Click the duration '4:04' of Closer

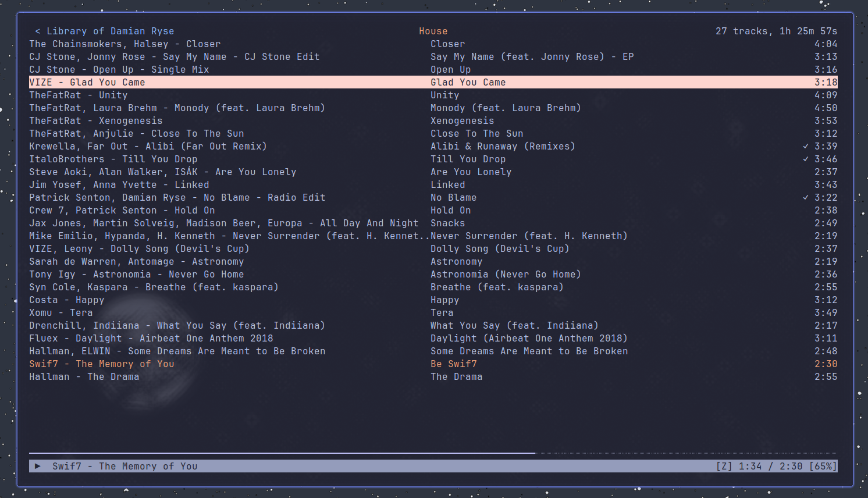click(826, 44)
